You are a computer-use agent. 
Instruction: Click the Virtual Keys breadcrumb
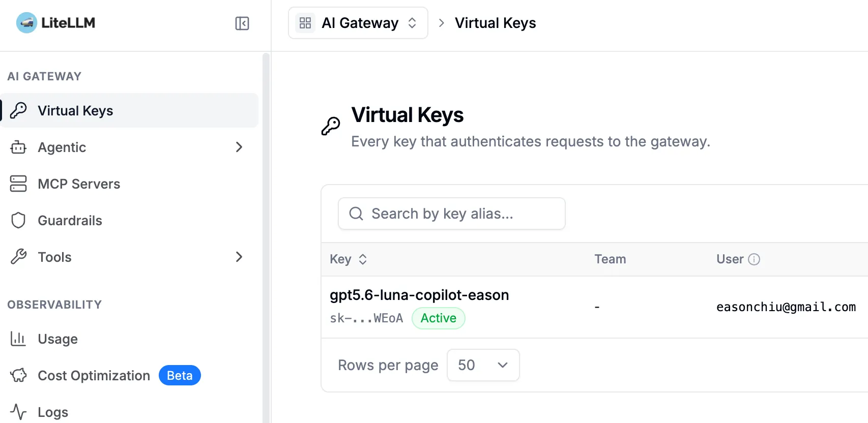495,23
